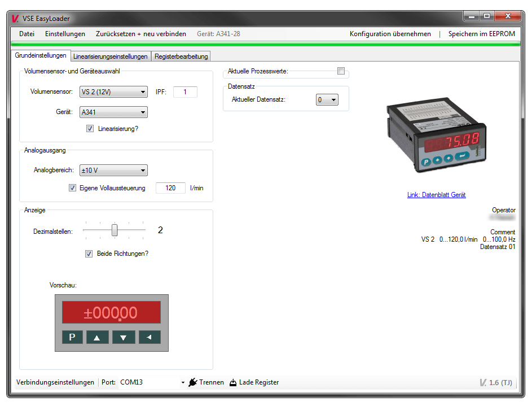
Task: Click the Trennen button label
Action: click(212, 382)
